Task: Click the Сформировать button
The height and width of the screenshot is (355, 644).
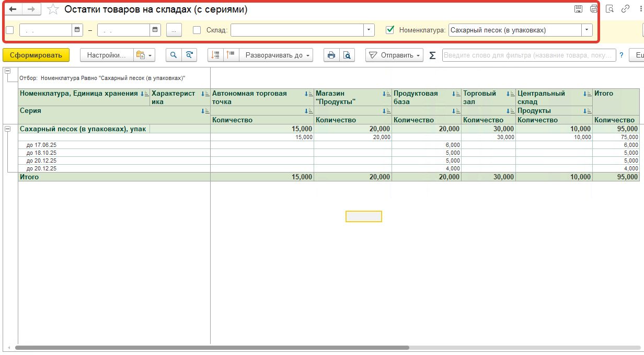Action: pos(36,55)
